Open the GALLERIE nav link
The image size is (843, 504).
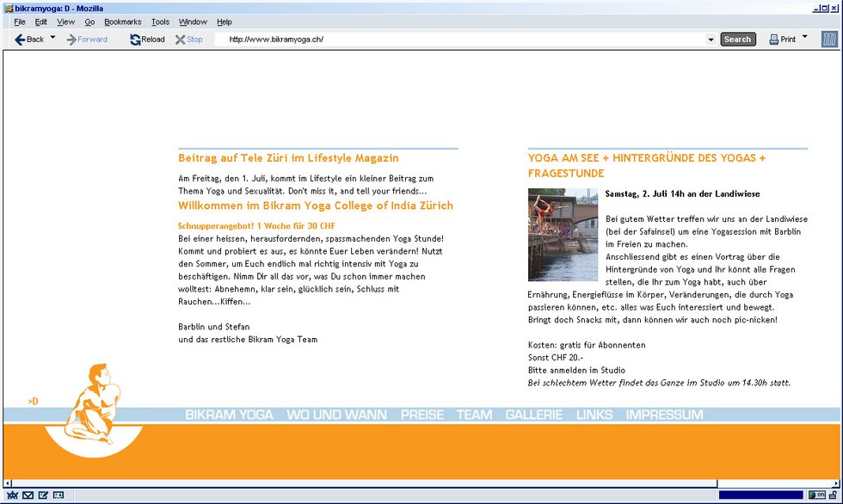pyautogui.click(x=534, y=415)
